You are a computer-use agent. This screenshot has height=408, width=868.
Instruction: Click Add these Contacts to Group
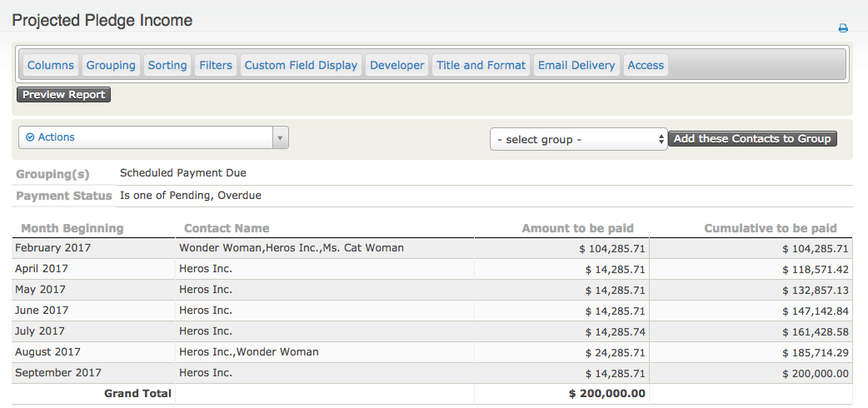tap(752, 139)
